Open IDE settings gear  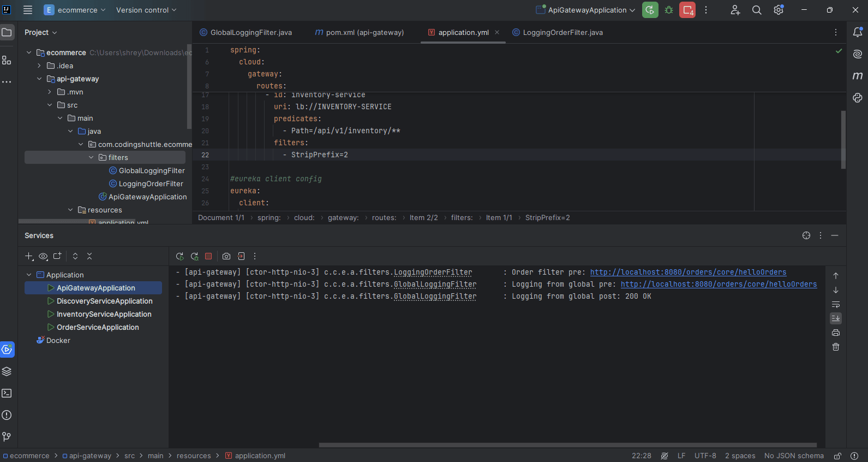click(x=779, y=10)
